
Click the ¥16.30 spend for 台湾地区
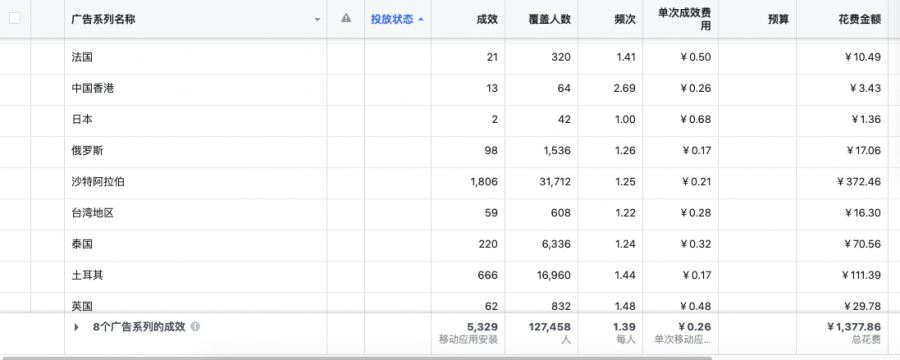[x=863, y=213]
